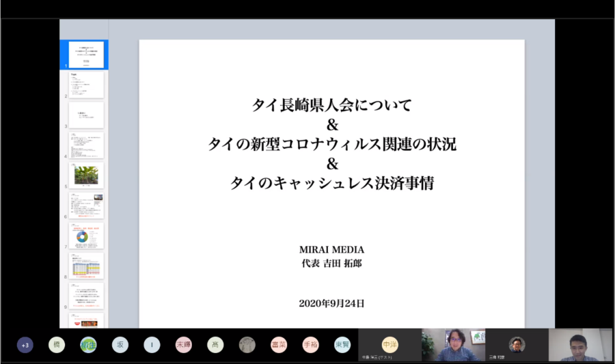Image resolution: width=615 pixels, height=364 pixels.
Task: Click the '坂' participant avatar
Action: tap(120, 345)
